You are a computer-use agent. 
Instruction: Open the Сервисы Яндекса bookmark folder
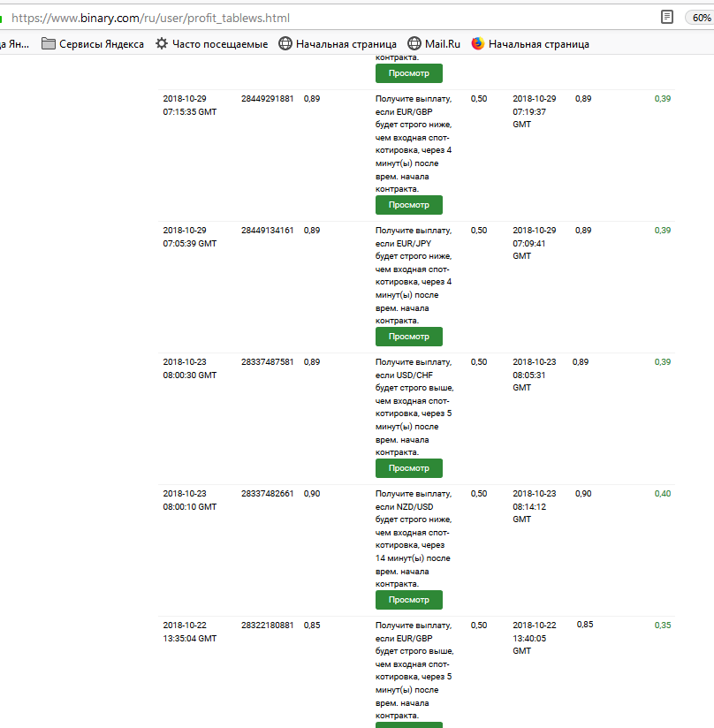93,43
